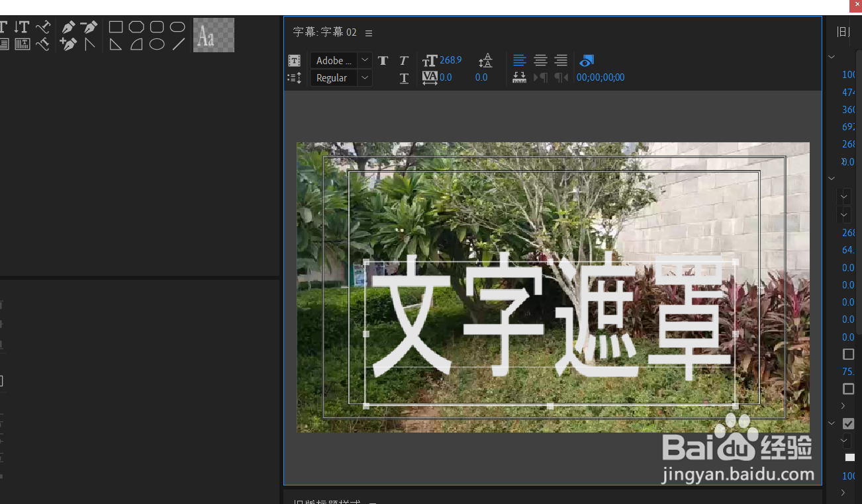Viewport: 862px width, 504px height.
Task: Select the Ellipse shape tool
Action: point(156,43)
